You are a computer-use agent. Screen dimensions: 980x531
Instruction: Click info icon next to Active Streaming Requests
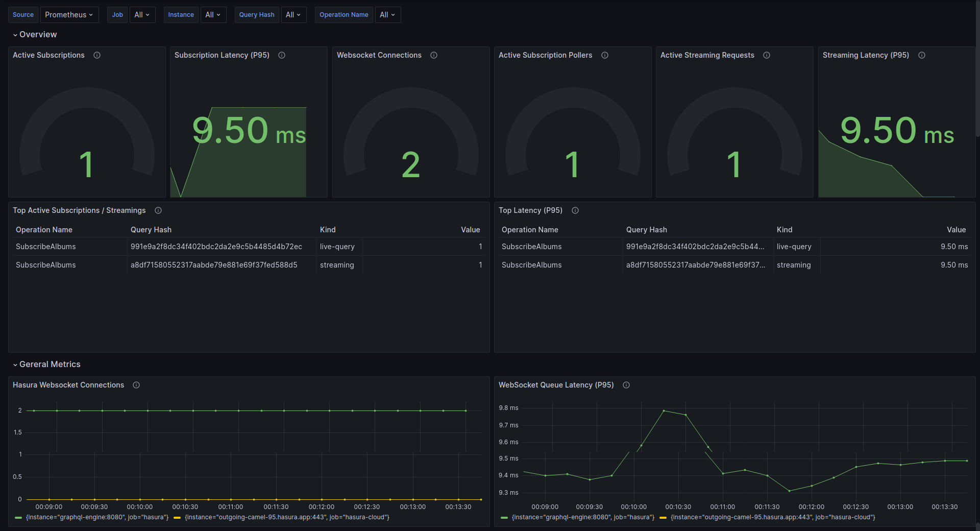coord(767,55)
